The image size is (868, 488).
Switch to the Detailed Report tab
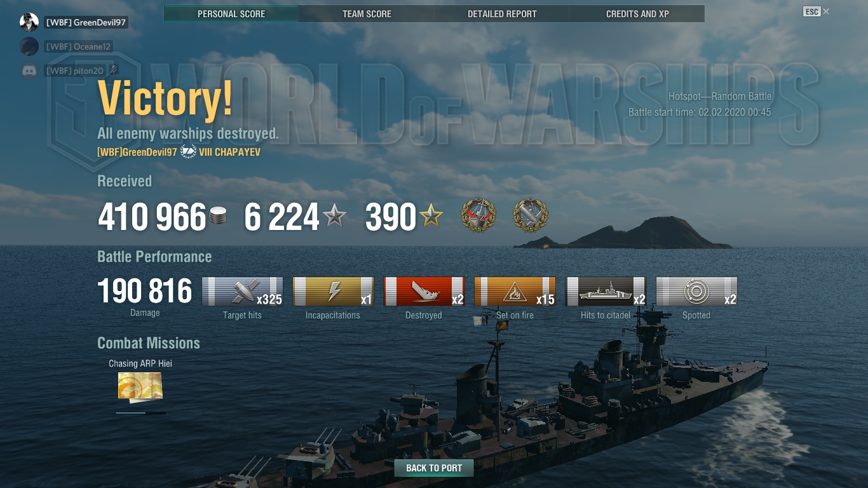coord(502,13)
